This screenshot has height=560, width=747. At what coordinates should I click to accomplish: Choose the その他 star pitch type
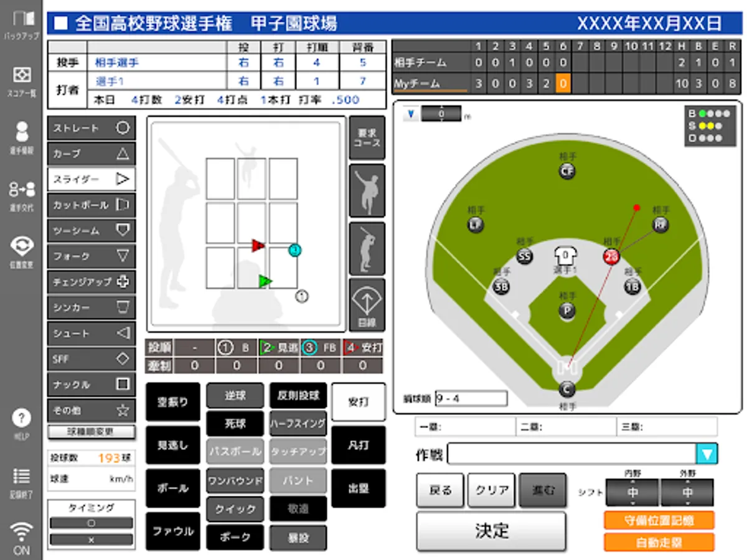[x=92, y=411]
